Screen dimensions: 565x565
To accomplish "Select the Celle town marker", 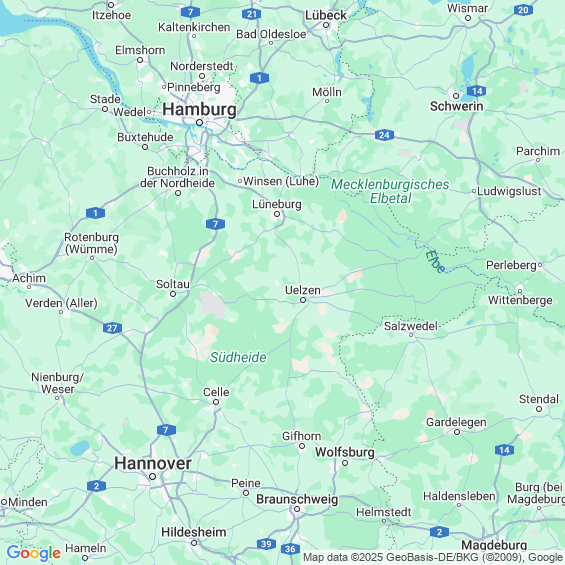I will pyautogui.click(x=216, y=402).
